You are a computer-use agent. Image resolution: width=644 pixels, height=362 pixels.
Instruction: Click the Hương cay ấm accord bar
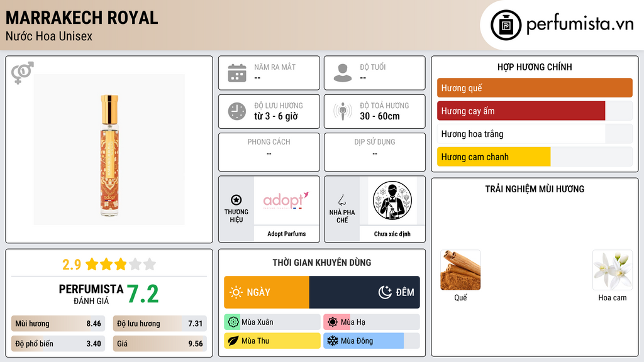pos(535,111)
